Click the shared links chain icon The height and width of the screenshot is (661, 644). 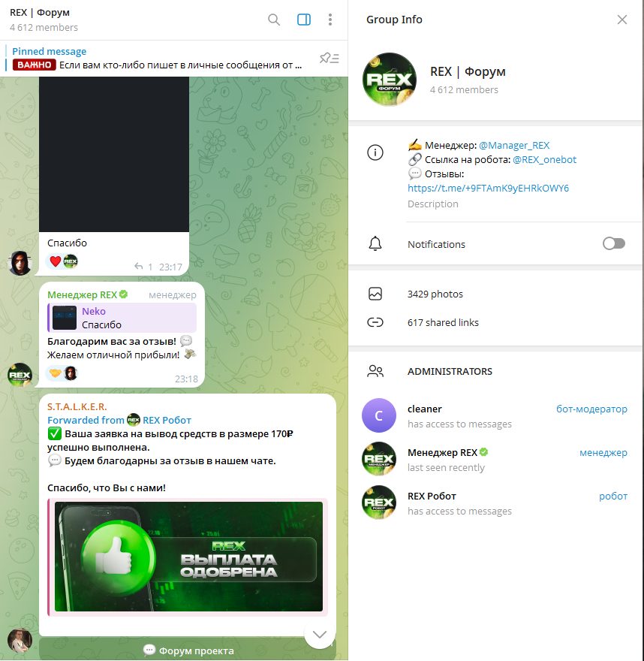[x=375, y=322]
